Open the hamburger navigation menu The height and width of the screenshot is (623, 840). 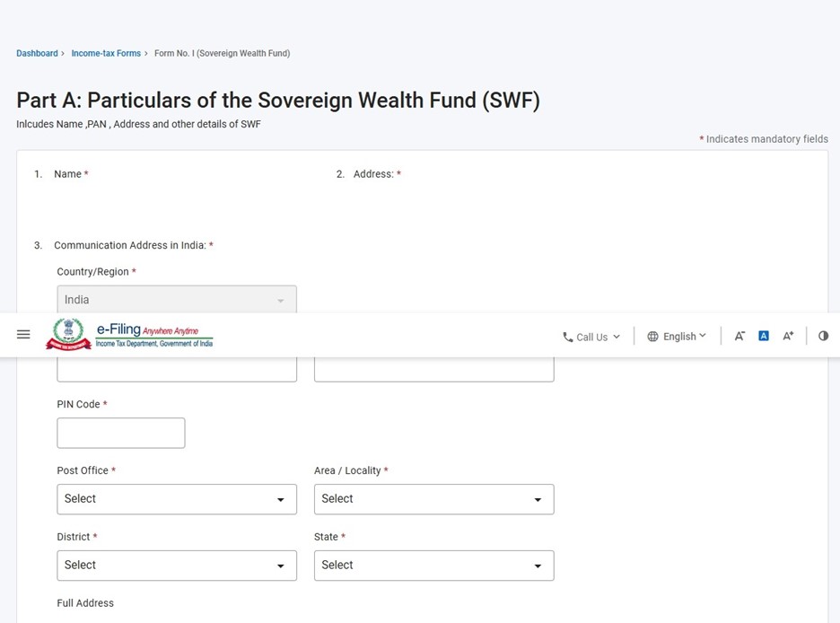coord(23,335)
